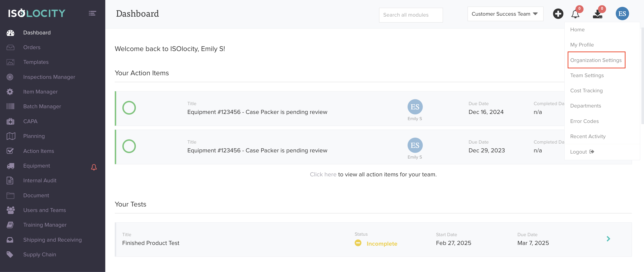Mark Dec 16, 2024 action item complete
644x272 pixels.
coord(129,108)
